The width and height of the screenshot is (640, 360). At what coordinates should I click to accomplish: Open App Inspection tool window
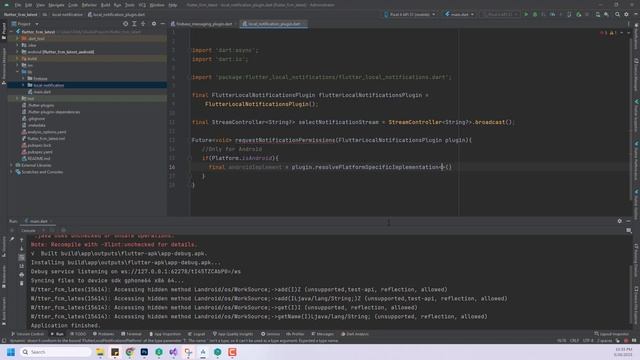point(165,334)
